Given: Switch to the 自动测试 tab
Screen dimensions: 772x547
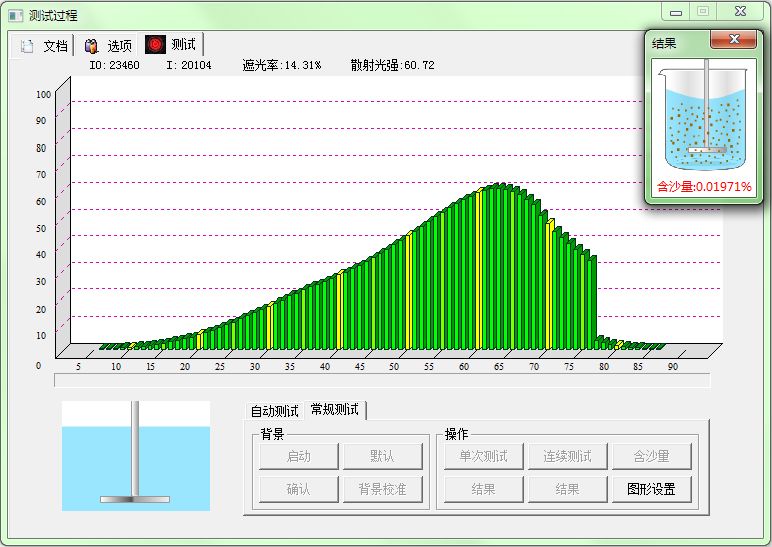Looking at the screenshot, I should 274,411.
